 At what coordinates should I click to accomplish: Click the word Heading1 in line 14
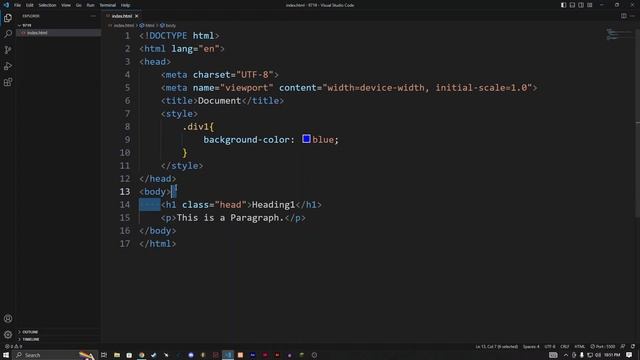pyautogui.click(x=273, y=204)
